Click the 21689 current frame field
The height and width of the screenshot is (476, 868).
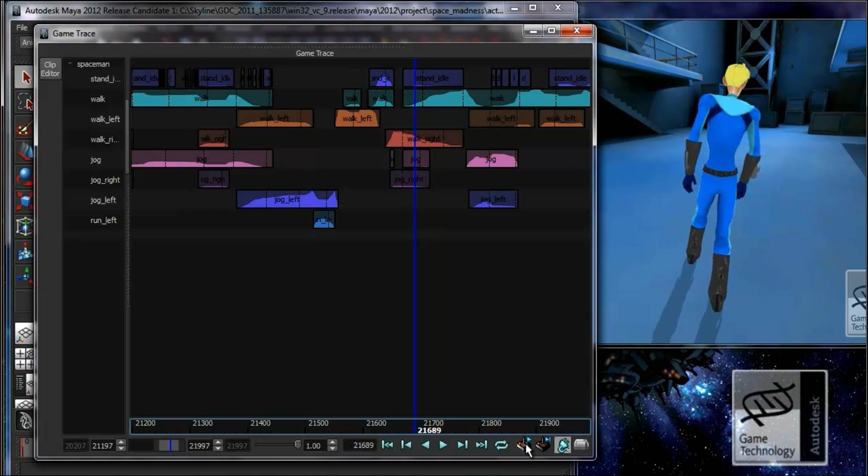360,445
